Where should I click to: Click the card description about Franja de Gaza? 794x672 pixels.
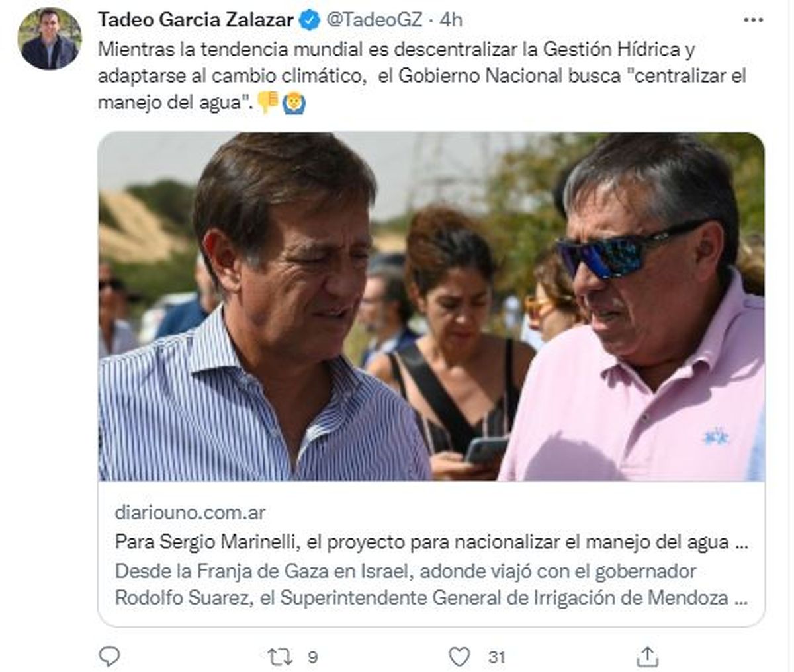point(431,585)
